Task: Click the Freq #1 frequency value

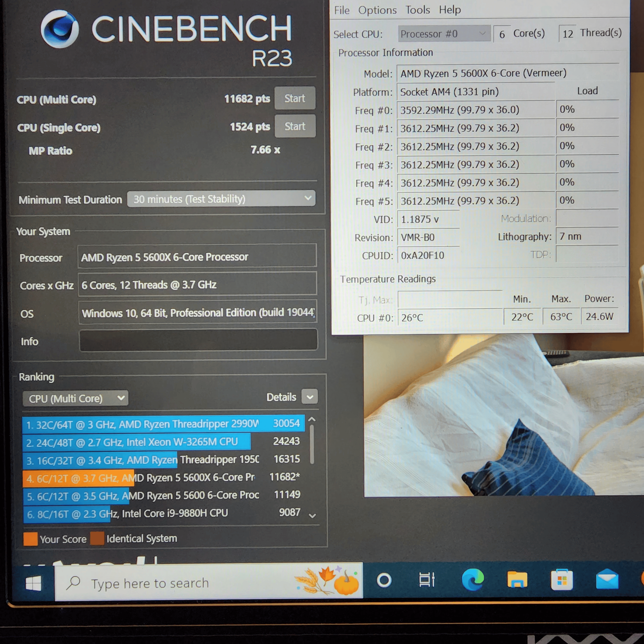Action: click(476, 128)
